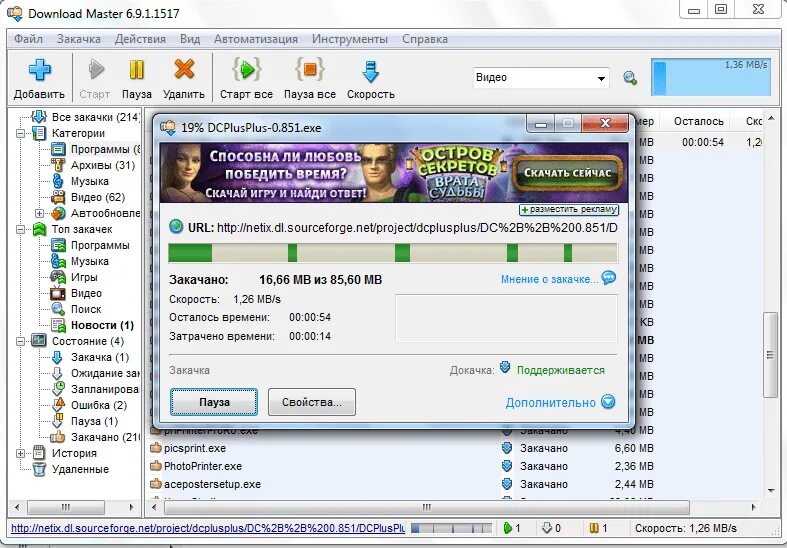Click the main list vertical scrollbar thumb
The image size is (787, 548).
click(x=770, y=355)
